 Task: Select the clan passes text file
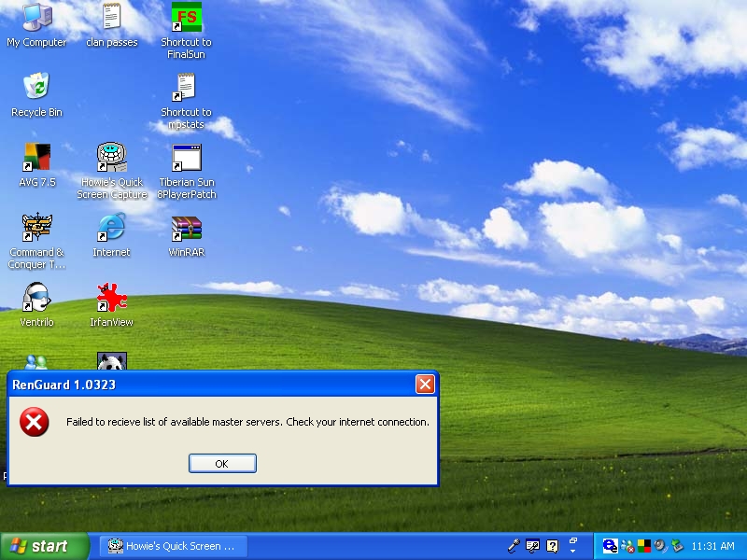click(x=112, y=19)
